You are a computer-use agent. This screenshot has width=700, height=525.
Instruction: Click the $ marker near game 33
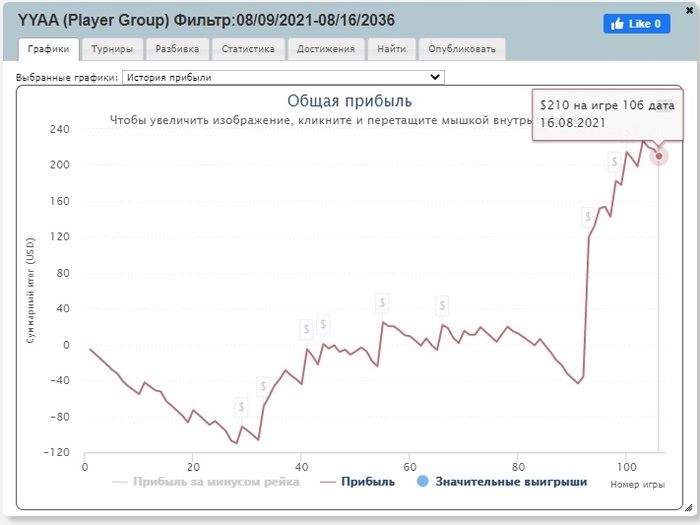point(263,386)
